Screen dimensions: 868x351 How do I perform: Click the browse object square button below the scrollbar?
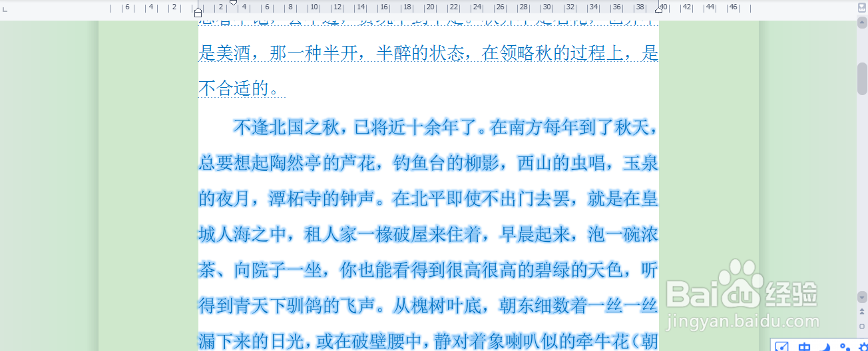[x=862, y=326]
